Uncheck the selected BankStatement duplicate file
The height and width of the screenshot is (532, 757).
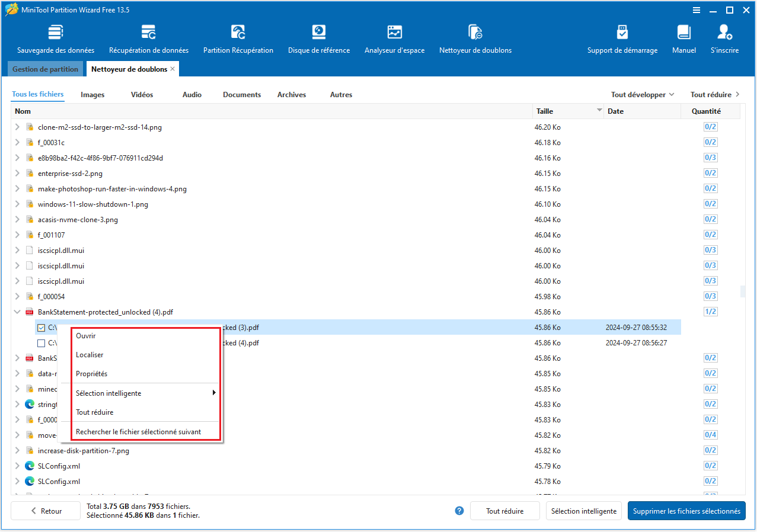point(41,327)
